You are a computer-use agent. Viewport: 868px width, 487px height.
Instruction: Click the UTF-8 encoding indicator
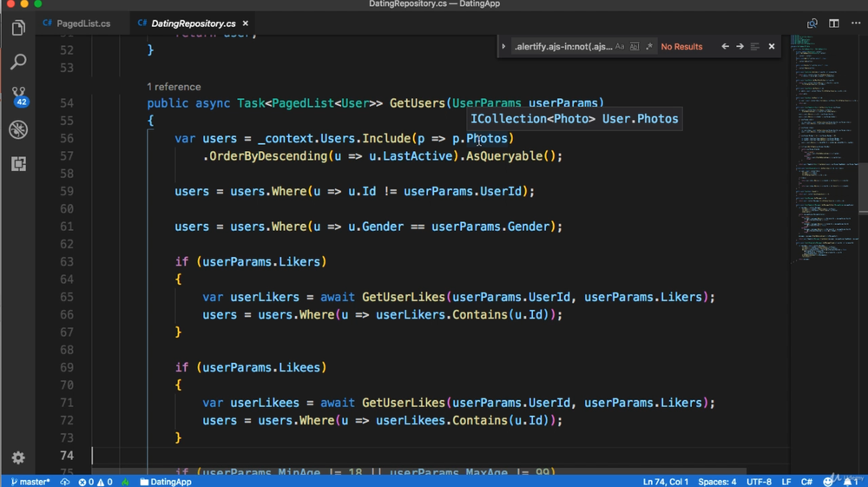759,482
